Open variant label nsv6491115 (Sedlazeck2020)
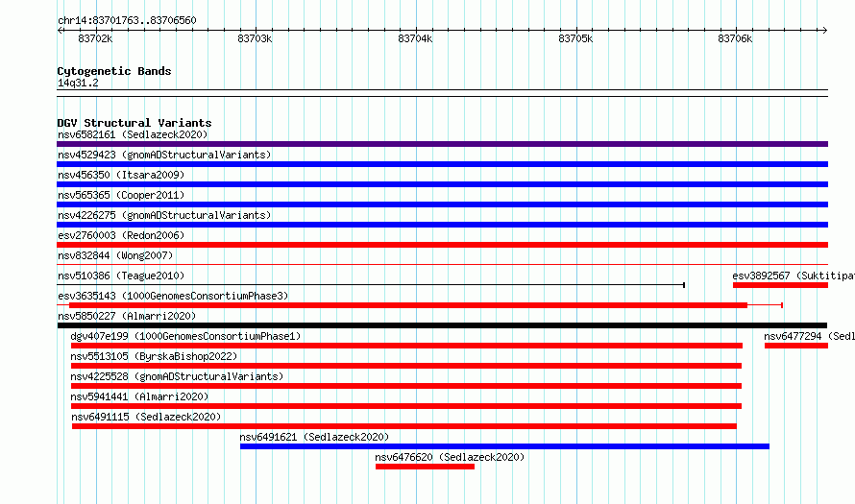855x504 pixels. 146,417
